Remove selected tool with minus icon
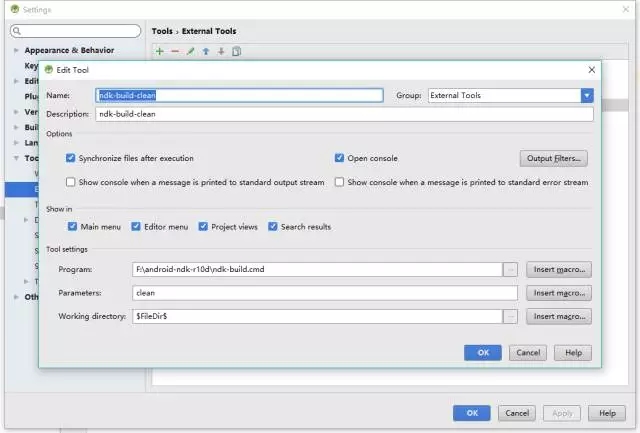 point(175,51)
